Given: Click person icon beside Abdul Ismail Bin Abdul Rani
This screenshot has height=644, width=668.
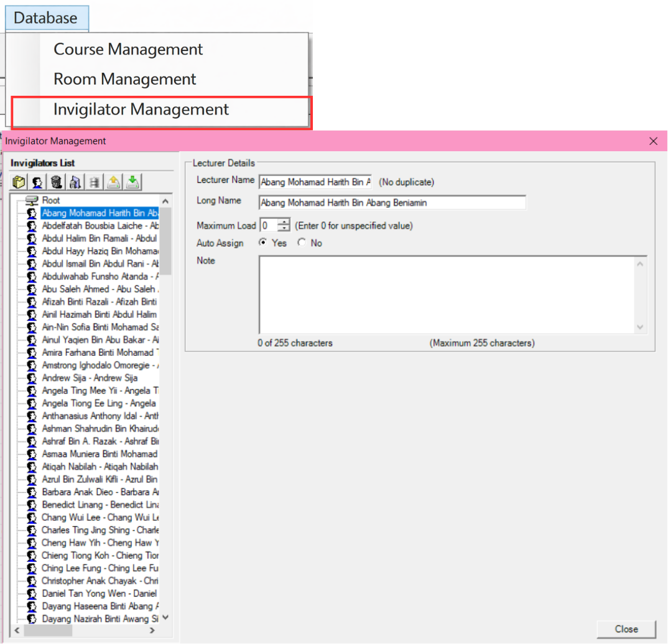Looking at the screenshot, I should [x=32, y=264].
